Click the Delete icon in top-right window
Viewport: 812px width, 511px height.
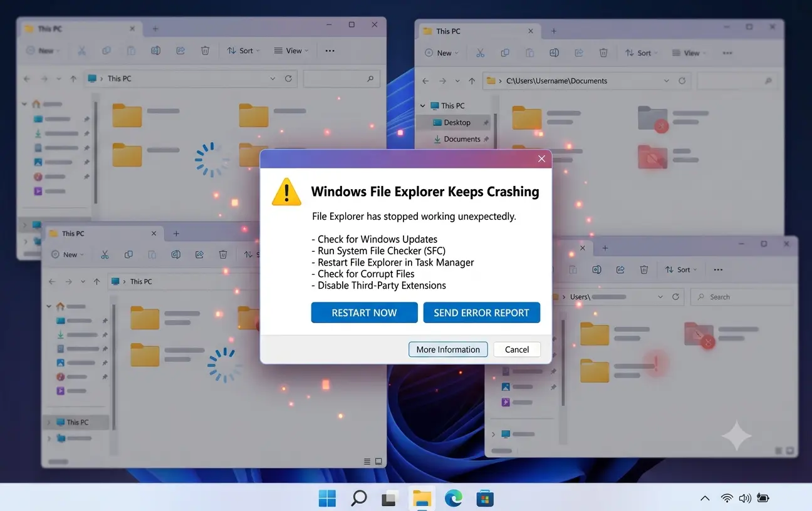pyautogui.click(x=603, y=53)
